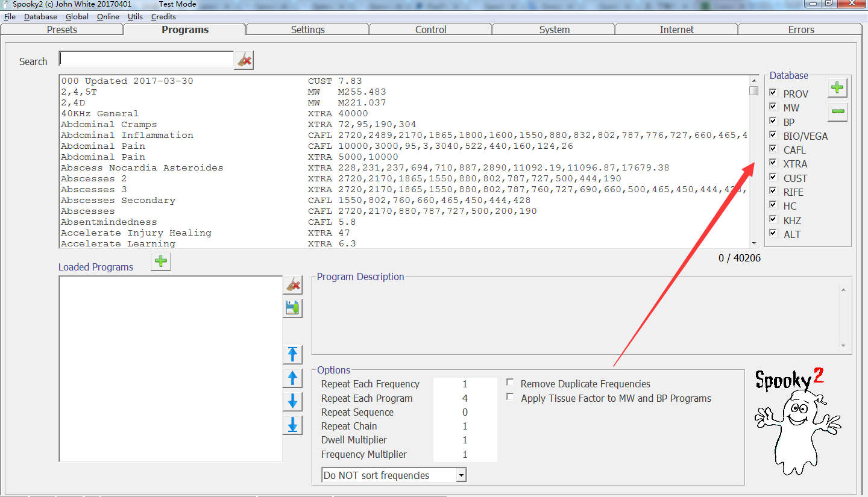Edit the Repeat Chain value

tap(465, 426)
